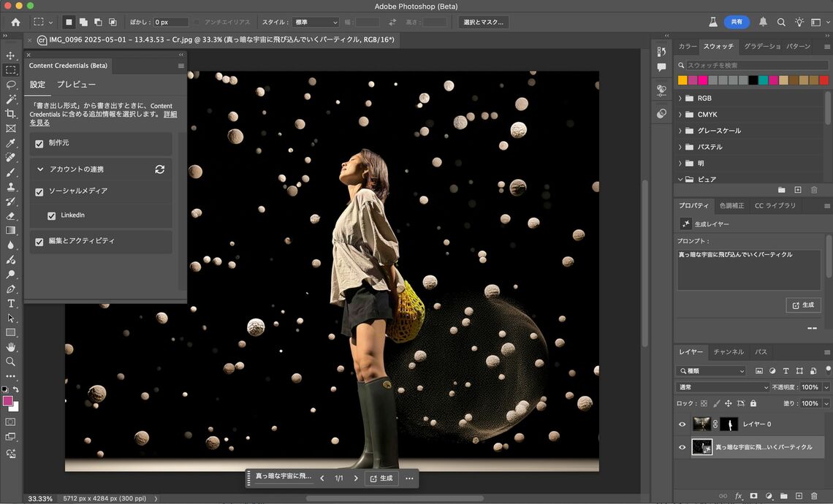Switch to the パス tab
This screenshot has height=504, width=833.
coord(761,351)
